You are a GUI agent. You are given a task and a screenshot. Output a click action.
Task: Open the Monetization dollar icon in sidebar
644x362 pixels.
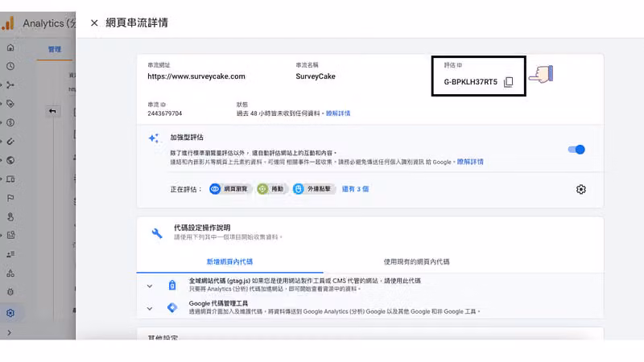point(10,123)
